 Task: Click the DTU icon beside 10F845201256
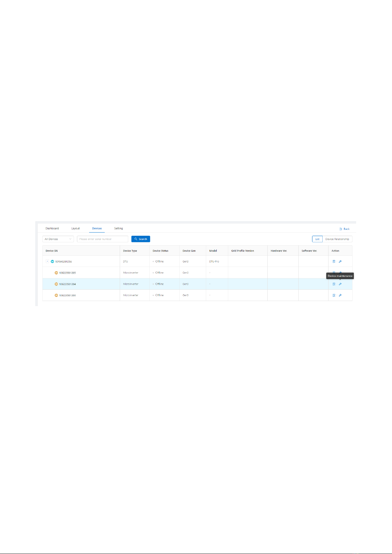[52, 262]
